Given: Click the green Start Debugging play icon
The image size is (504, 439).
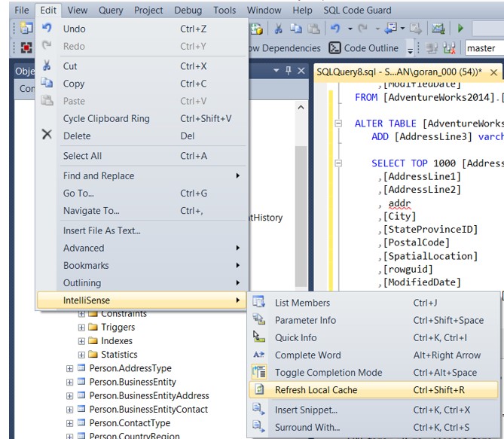Looking at the screenshot, I should pyautogui.click(x=460, y=29).
